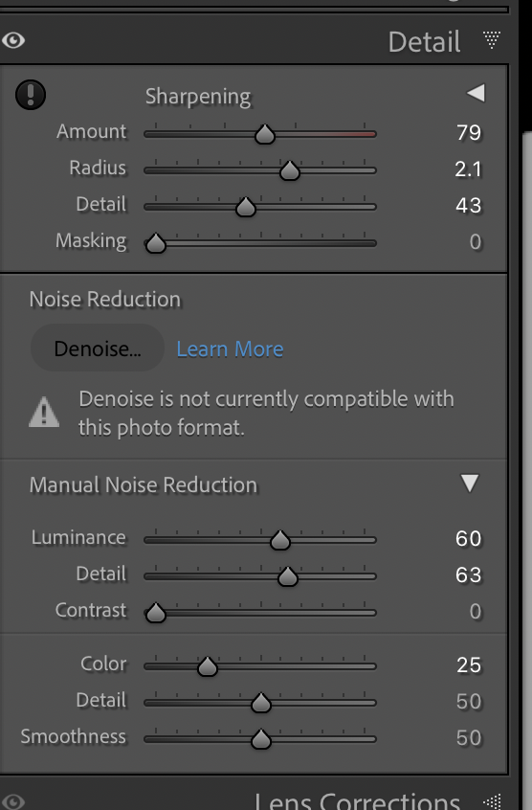
Task: Click the Denoise warning triangle icon
Action: pos(44,413)
